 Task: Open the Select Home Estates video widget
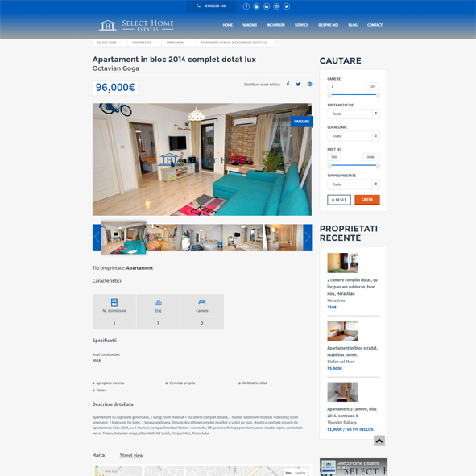click(x=354, y=467)
